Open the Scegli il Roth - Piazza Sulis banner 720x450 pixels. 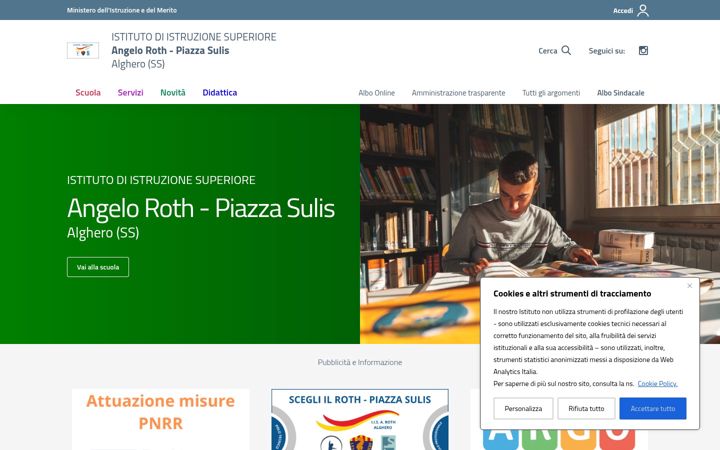point(360,419)
